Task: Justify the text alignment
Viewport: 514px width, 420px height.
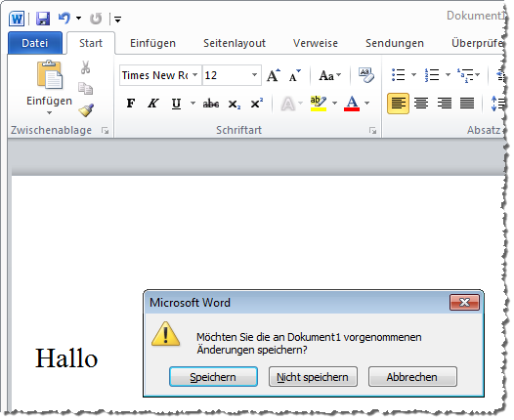Action: coord(467,104)
